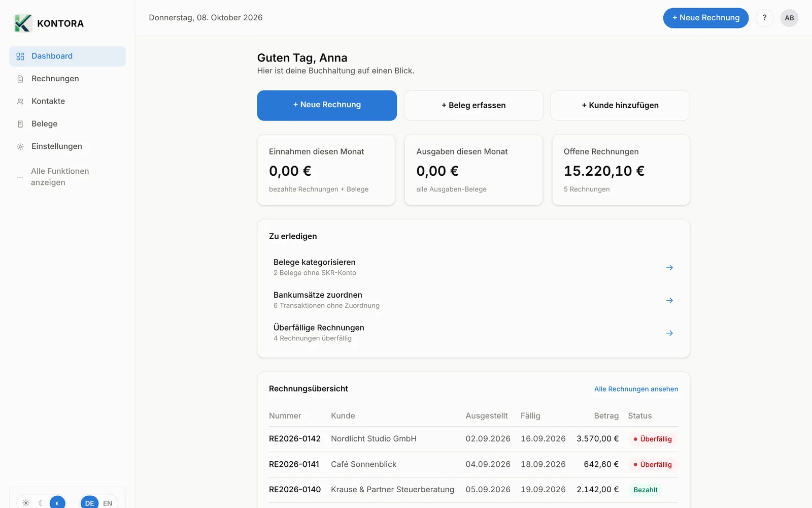
Task: Click the Kontakte people icon
Action: point(20,102)
